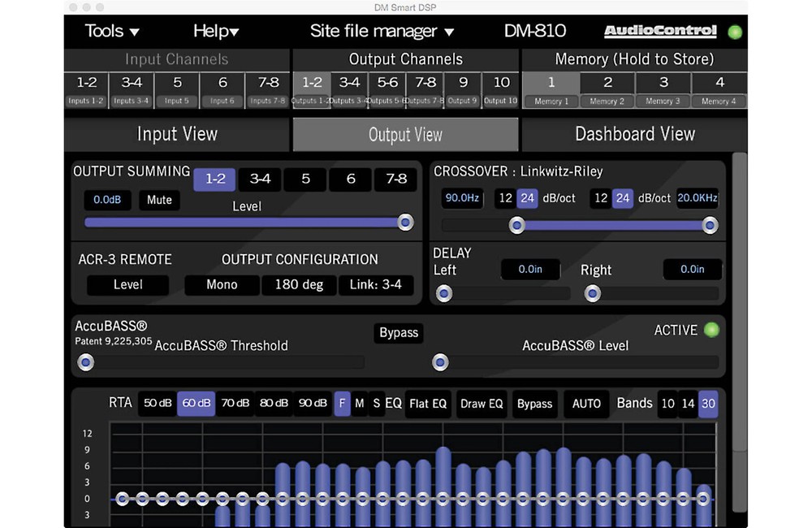Click the AudioControl logo
The height and width of the screenshot is (528, 812).
pyautogui.click(x=660, y=31)
